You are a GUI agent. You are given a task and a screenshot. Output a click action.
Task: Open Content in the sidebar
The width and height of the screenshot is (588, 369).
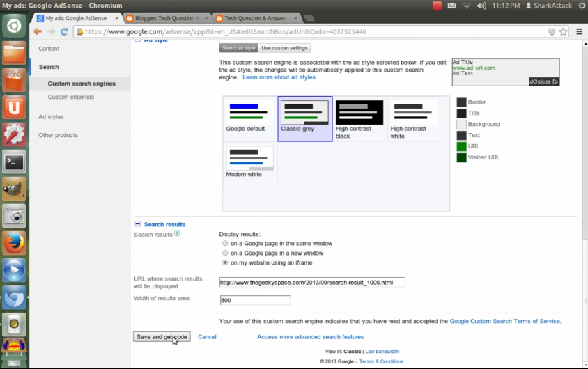point(49,49)
